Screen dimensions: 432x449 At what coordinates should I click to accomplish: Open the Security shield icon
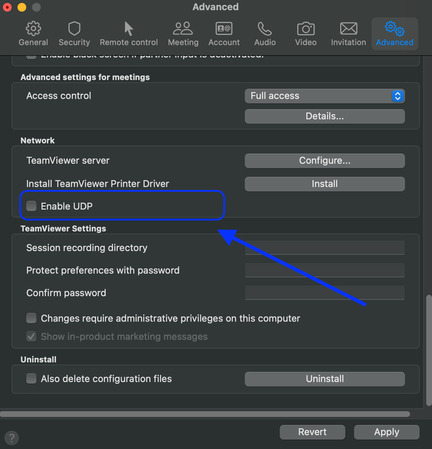pyautogui.click(x=74, y=29)
